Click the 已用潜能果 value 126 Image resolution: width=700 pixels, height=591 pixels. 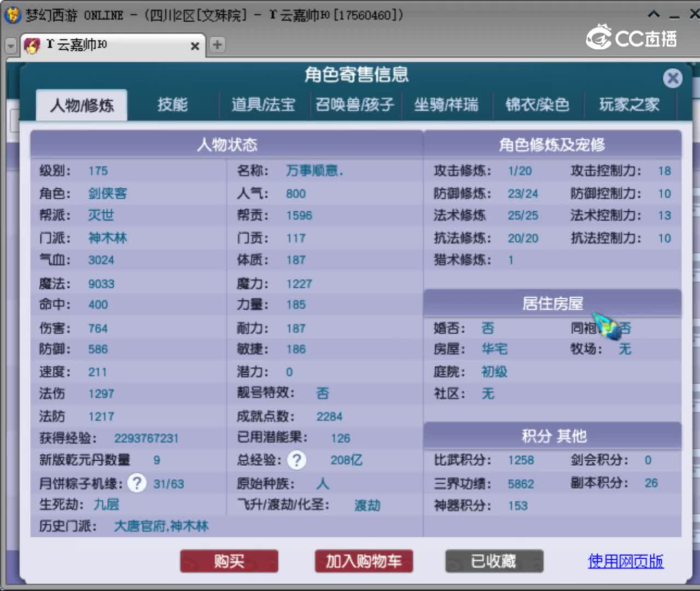coord(340,438)
